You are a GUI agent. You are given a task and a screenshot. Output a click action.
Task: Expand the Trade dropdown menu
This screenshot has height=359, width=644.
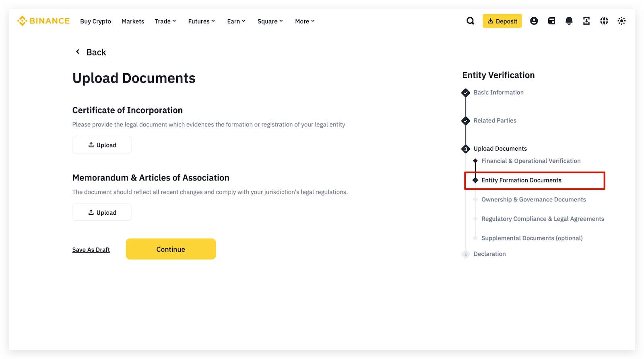(165, 21)
